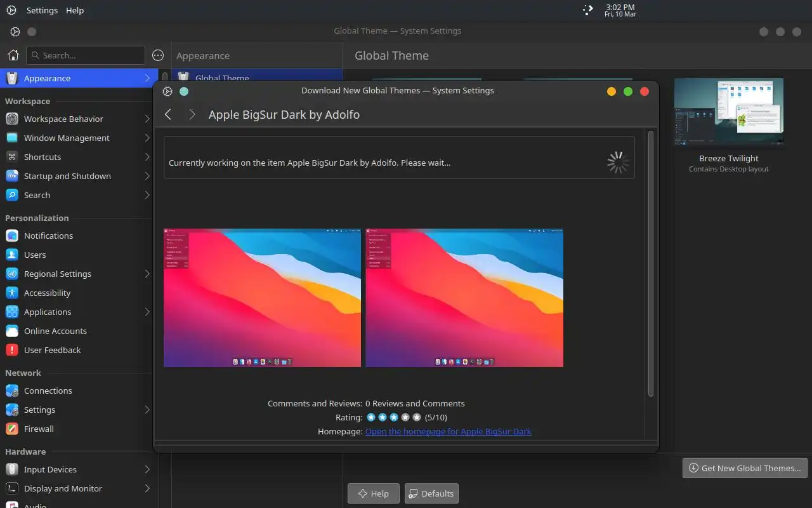Go back in the download dialog
Viewport: 812px width, 508px height.
click(x=168, y=114)
